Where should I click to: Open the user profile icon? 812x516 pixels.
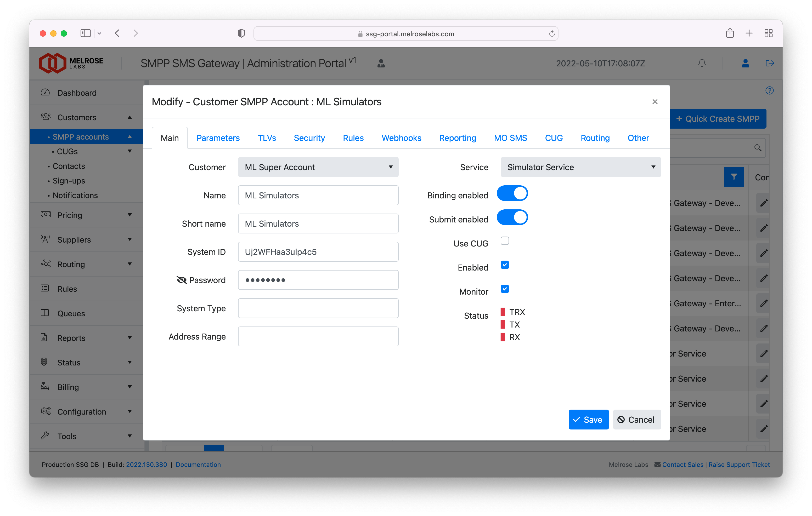pyautogui.click(x=745, y=63)
